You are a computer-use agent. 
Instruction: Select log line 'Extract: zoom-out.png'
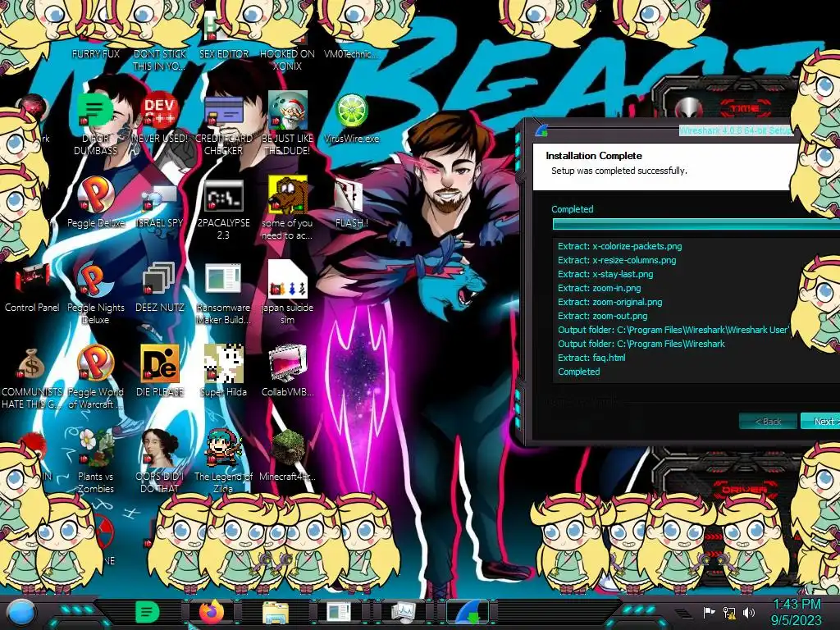pyautogui.click(x=602, y=316)
